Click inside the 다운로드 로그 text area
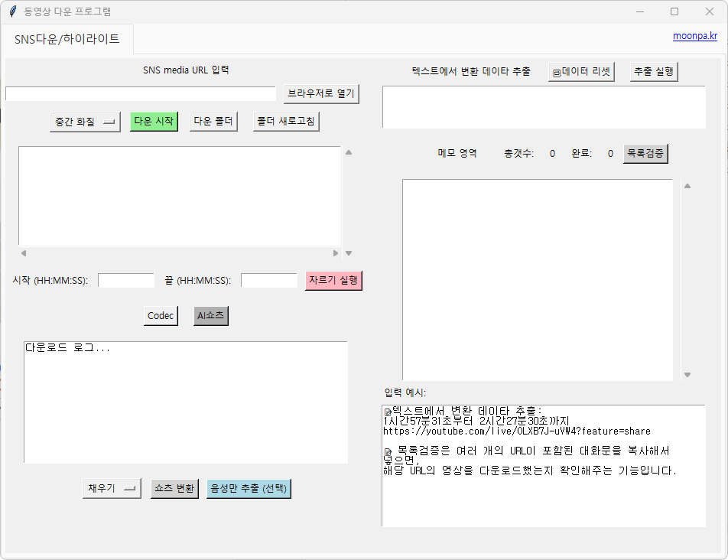 pyautogui.click(x=186, y=402)
